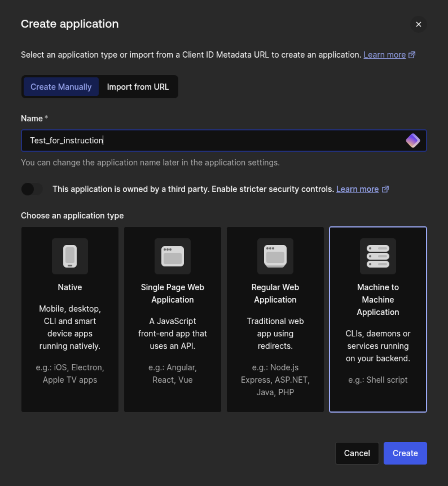Choose the Native application type card
This screenshot has height=486, width=448.
[x=70, y=319]
